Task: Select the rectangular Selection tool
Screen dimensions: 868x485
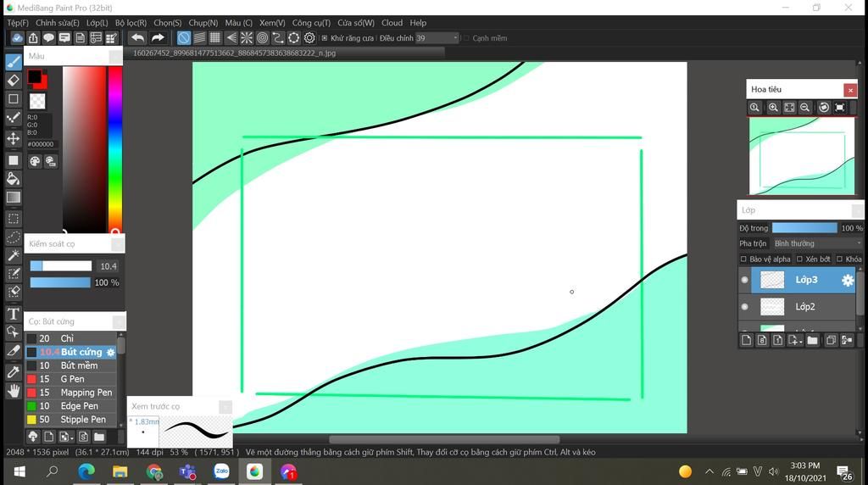Action: coord(14,219)
